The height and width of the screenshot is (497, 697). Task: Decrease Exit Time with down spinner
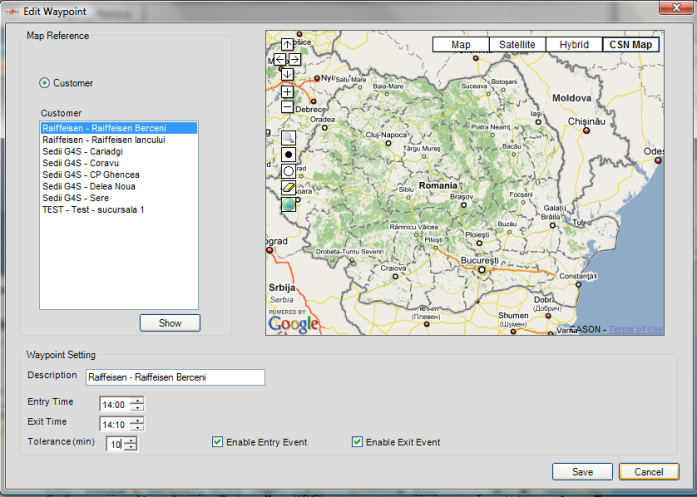(x=138, y=428)
